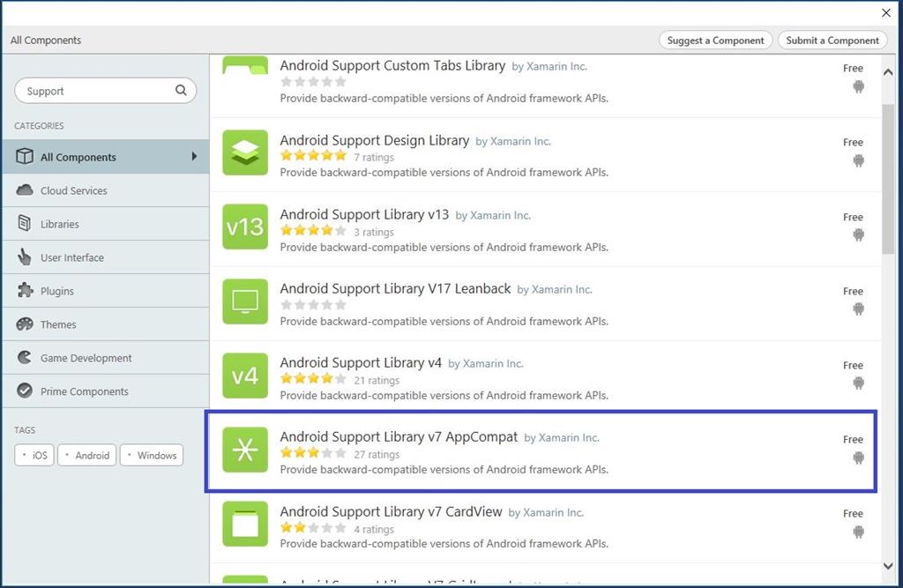
Task: Select the Libraries category
Action: (x=106, y=223)
